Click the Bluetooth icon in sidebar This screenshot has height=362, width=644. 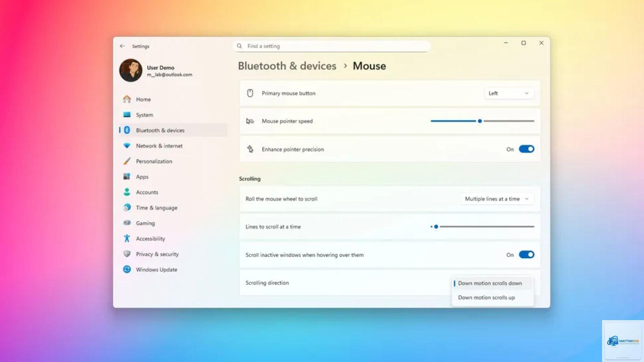point(127,130)
